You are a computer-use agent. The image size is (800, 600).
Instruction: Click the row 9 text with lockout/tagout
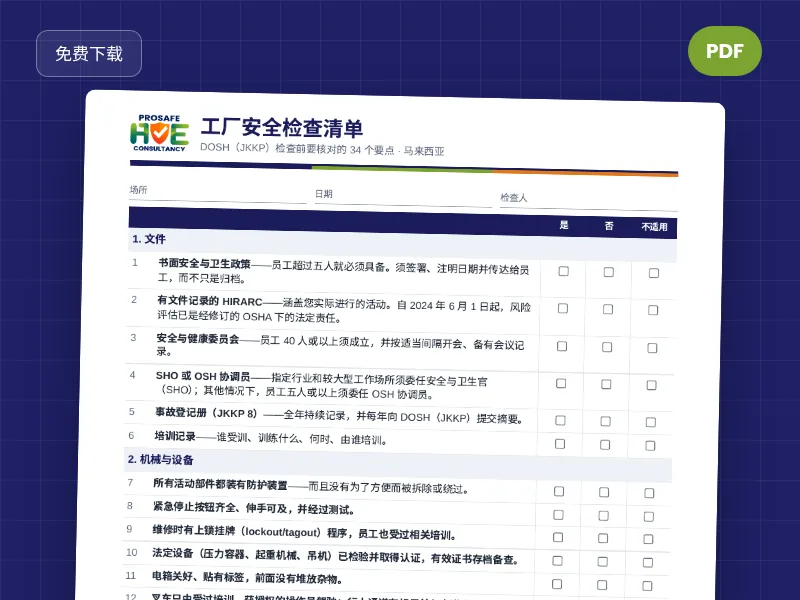(304, 532)
